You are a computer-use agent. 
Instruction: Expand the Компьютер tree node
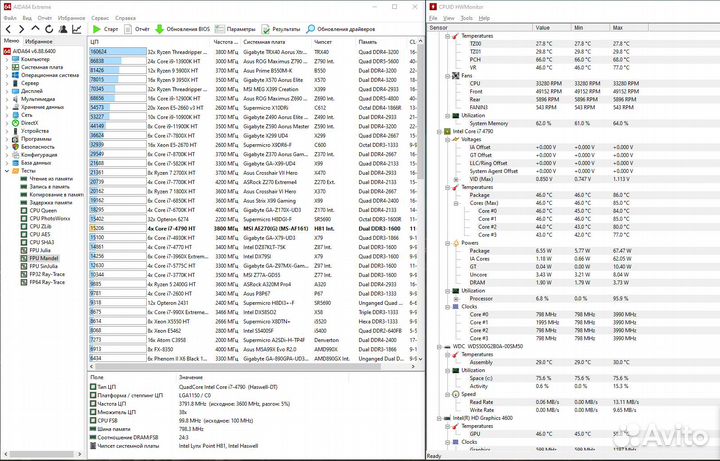[6, 59]
